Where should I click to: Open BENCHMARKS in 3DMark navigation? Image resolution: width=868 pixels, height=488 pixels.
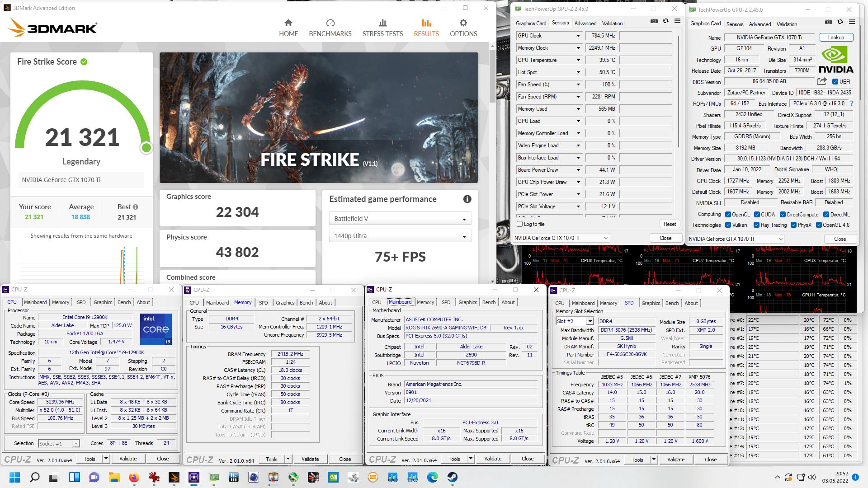click(330, 28)
